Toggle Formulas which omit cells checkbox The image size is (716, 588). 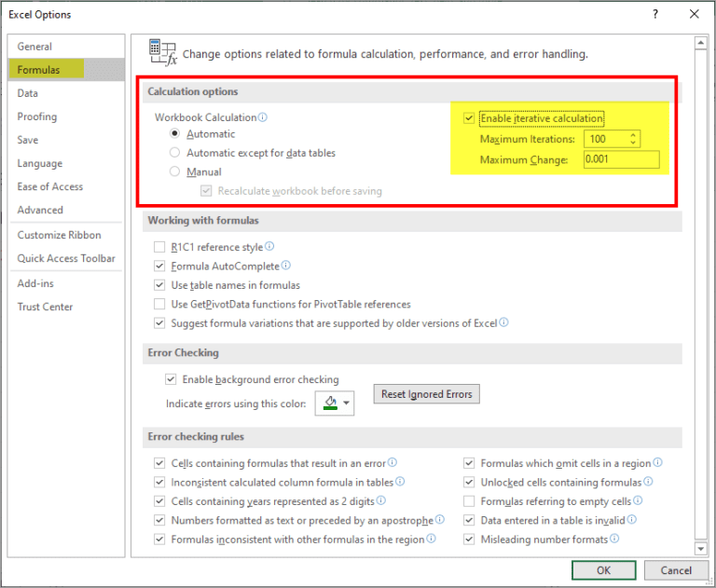point(469,463)
